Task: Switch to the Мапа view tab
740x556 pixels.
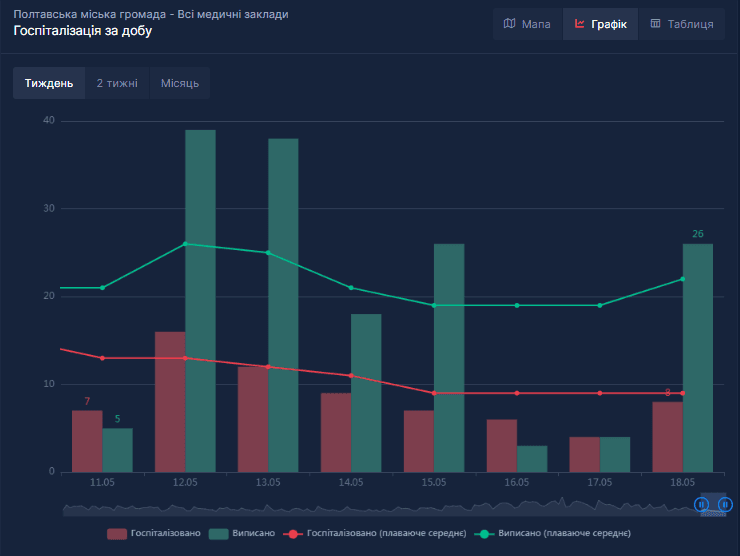Action: tap(528, 24)
